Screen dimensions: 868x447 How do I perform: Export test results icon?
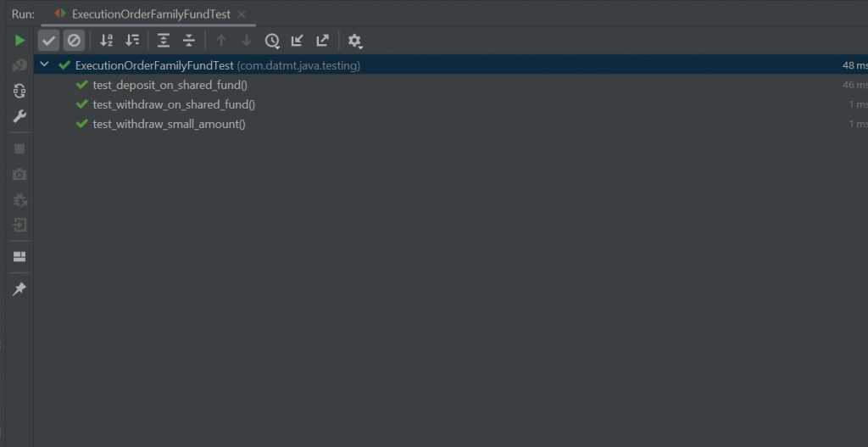click(322, 41)
